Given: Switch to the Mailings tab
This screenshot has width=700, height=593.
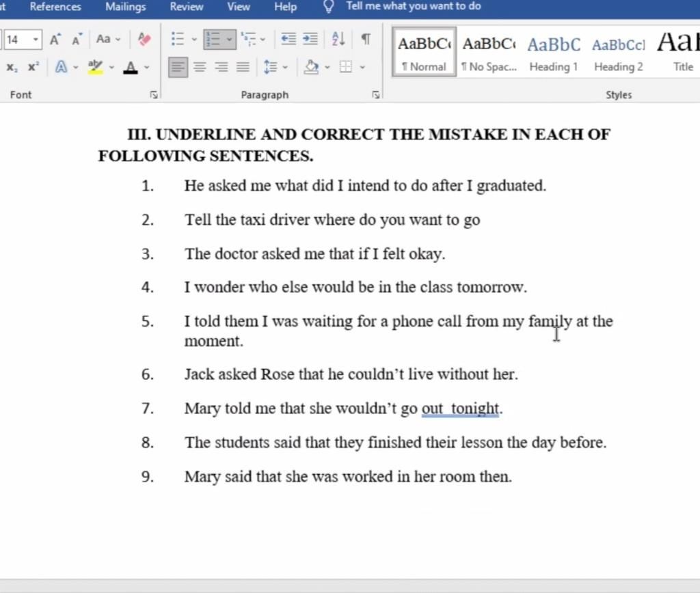Looking at the screenshot, I should pos(126,7).
